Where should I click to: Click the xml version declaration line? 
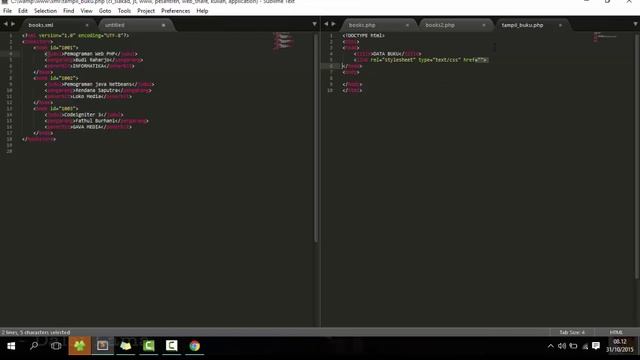point(76,36)
